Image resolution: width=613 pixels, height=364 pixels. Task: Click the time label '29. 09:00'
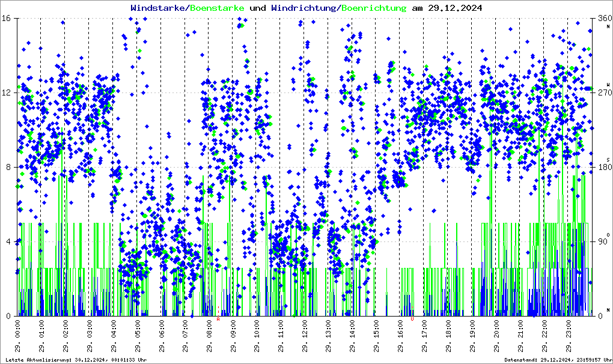(x=233, y=336)
